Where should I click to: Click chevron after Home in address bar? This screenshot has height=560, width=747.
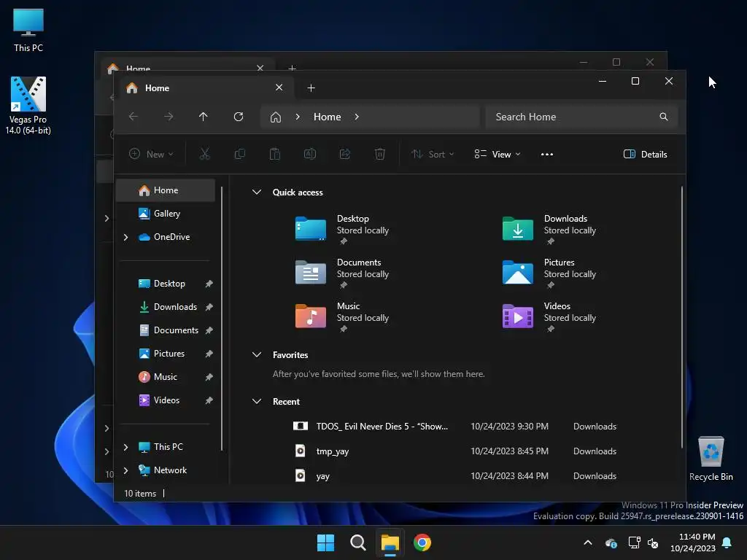(357, 117)
